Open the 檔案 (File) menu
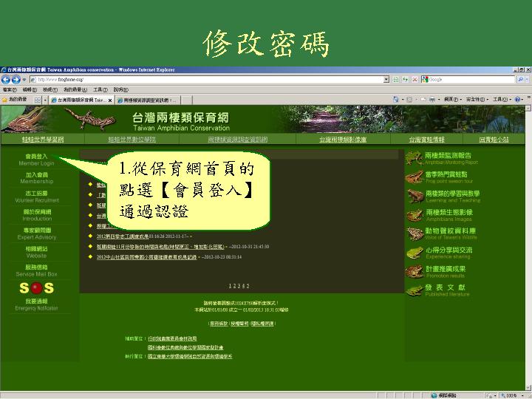Screen dimensions: 532x399 (x=10, y=89)
